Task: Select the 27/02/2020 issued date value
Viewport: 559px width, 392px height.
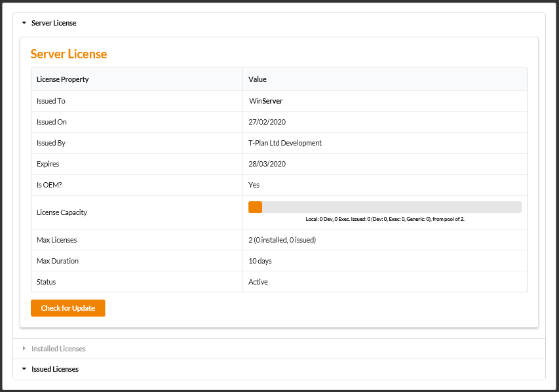Action: 267,122
